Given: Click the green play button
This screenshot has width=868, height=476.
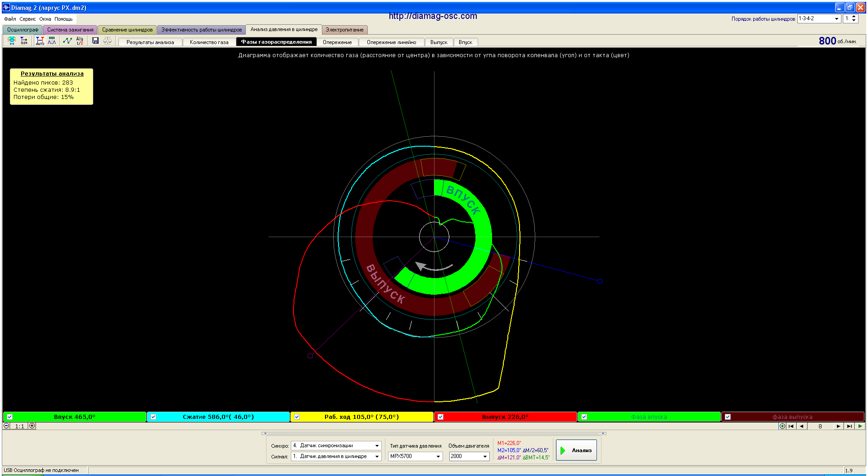Looking at the screenshot, I should pyautogui.click(x=860, y=426).
